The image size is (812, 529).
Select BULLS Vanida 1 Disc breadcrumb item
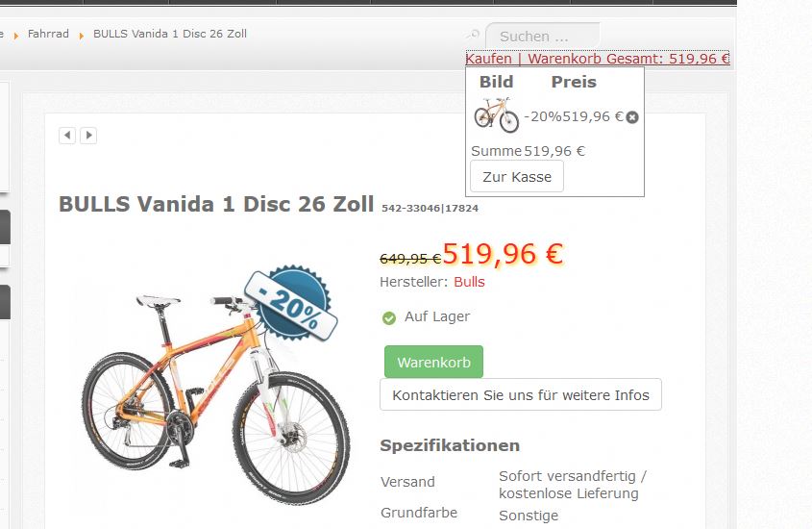170,34
